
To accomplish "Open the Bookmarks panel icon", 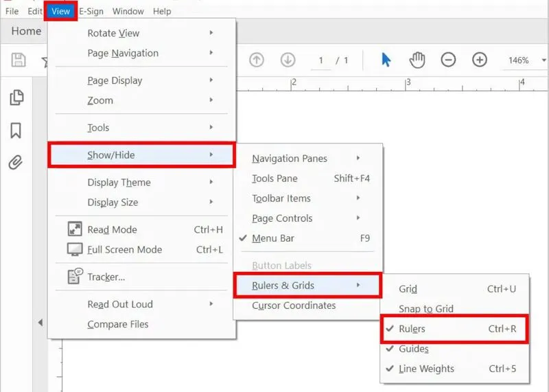I will (16, 130).
